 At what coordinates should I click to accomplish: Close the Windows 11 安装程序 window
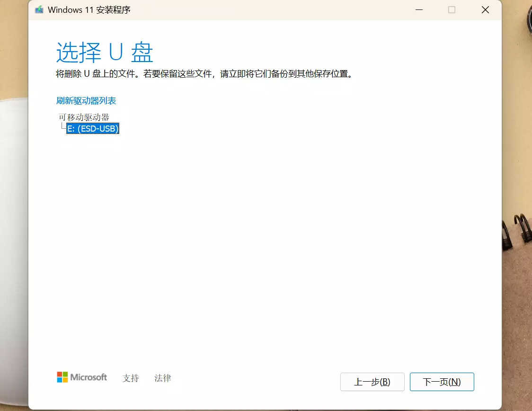[x=485, y=10]
